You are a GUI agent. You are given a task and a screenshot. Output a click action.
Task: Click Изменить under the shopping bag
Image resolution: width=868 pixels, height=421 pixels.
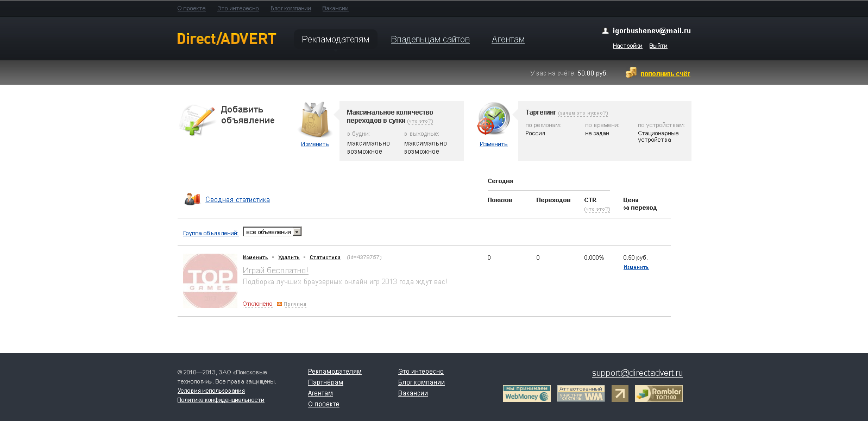[315, 144]
